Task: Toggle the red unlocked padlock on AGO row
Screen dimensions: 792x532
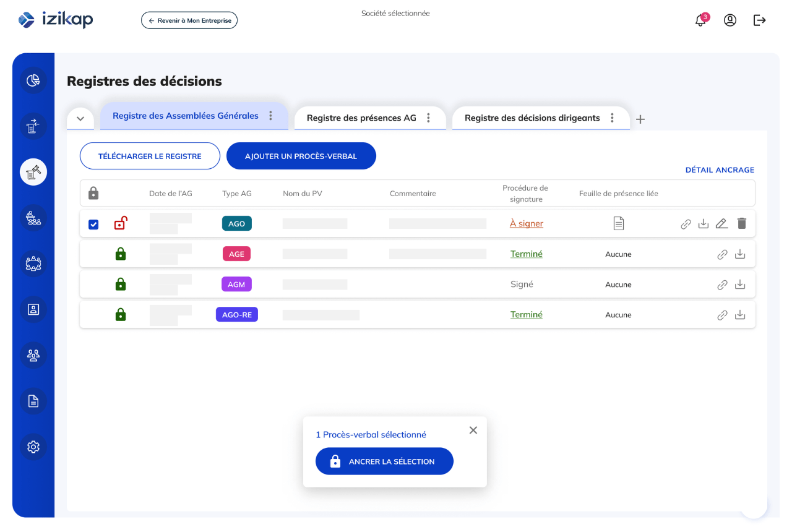Action: 121,223
